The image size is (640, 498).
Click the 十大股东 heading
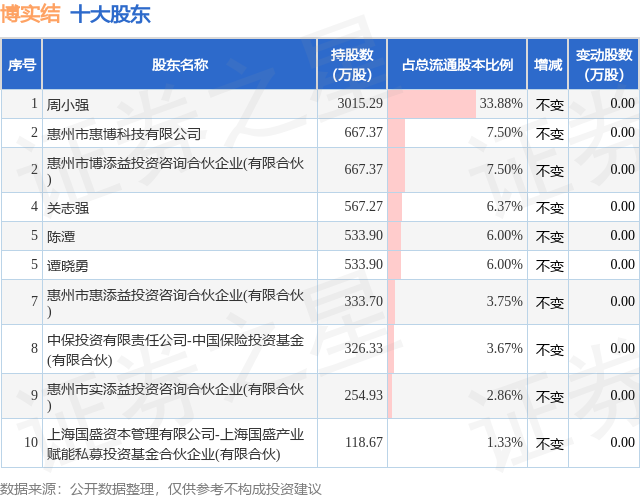click(110, 14)
